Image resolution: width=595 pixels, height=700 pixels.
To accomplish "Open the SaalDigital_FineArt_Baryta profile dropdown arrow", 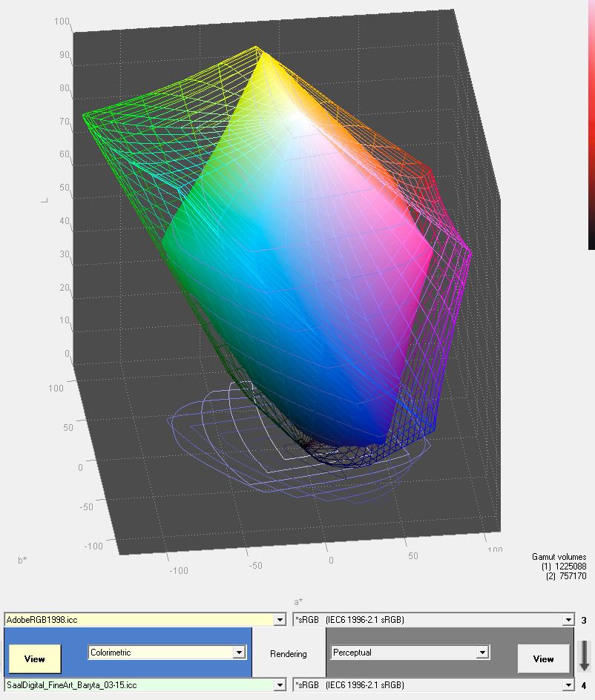I will pyautogui.click(x=280, y=685).
